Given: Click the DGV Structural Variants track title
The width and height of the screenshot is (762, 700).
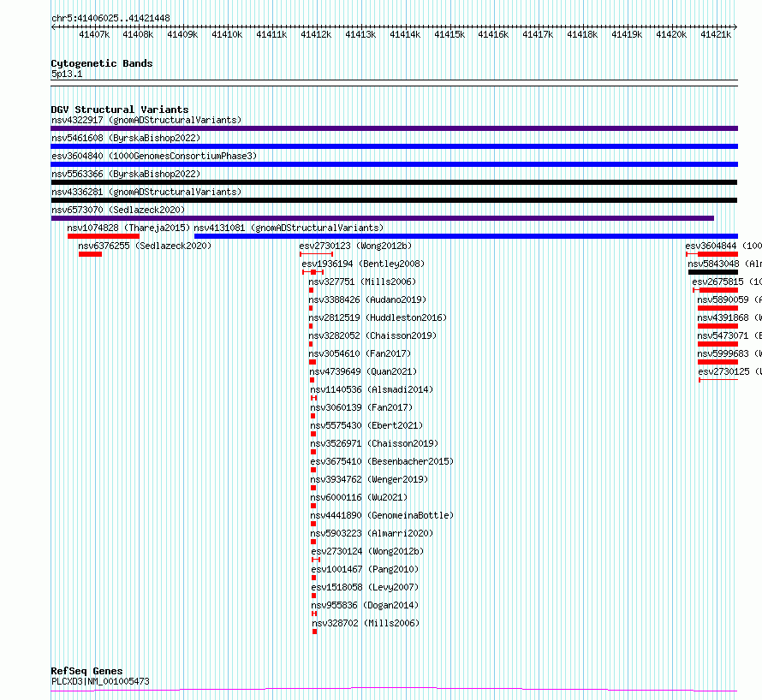Looking at the screenshot, I should tap(120, 110).
